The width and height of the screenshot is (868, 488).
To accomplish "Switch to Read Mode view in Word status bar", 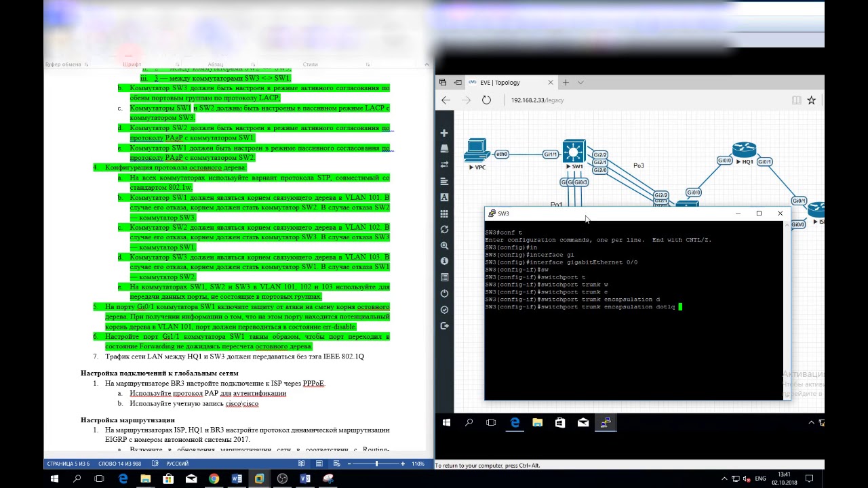I will 302,464.
